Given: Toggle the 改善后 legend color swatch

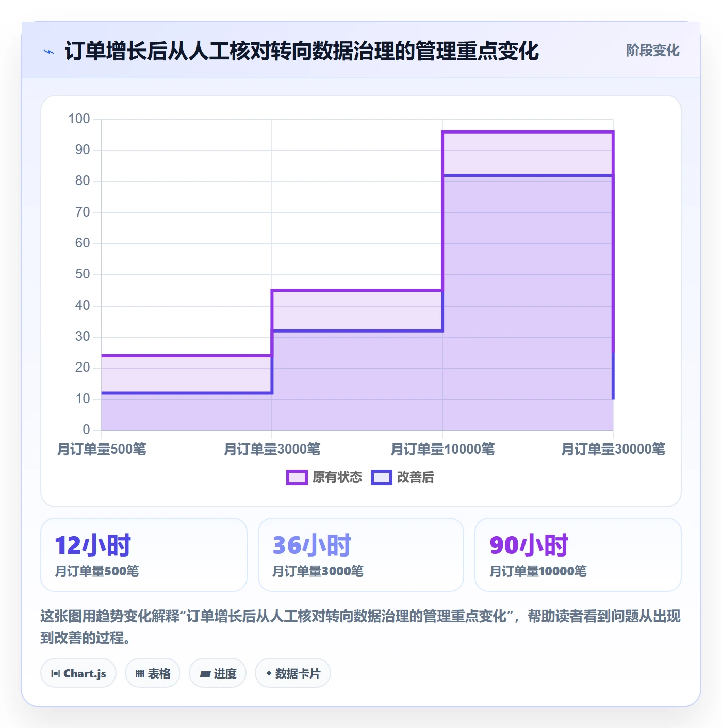Looking at the screenshot, I should [382, 477].
